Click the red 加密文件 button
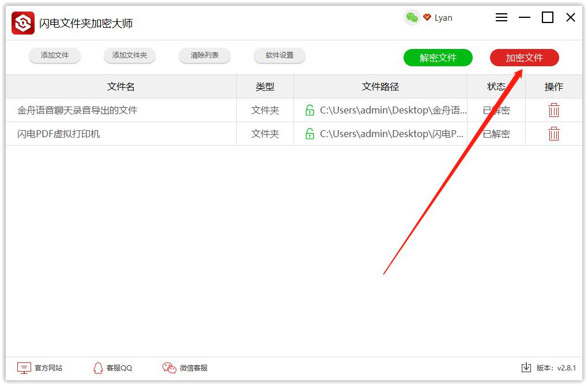The height and width of the screenshot is (386, 588). 524,58
